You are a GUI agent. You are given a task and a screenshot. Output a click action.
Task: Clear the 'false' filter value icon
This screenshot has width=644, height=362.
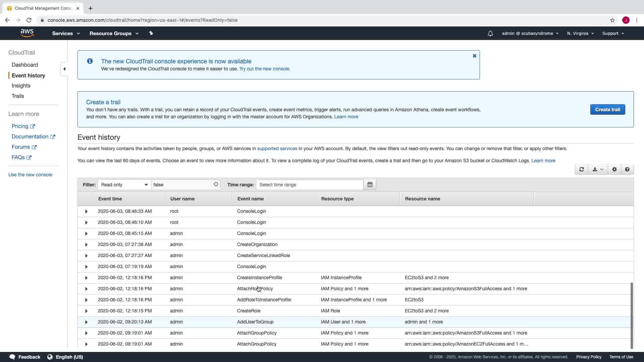216,184
